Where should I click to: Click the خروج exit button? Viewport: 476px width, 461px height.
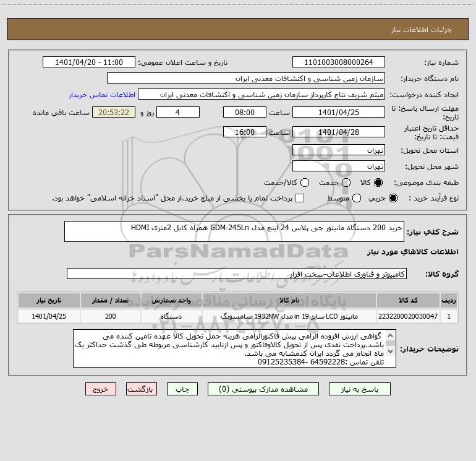click(x=101, y=389)
